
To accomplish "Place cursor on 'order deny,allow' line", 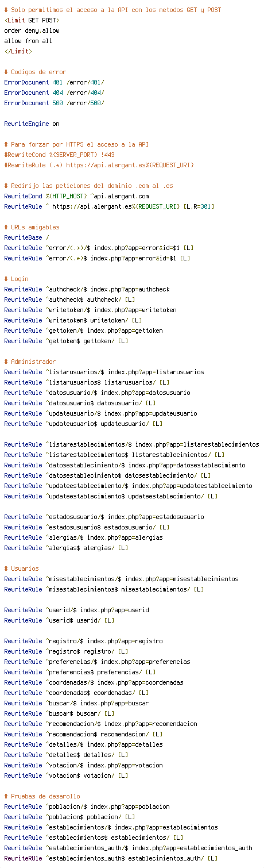I will pos(32,30).
